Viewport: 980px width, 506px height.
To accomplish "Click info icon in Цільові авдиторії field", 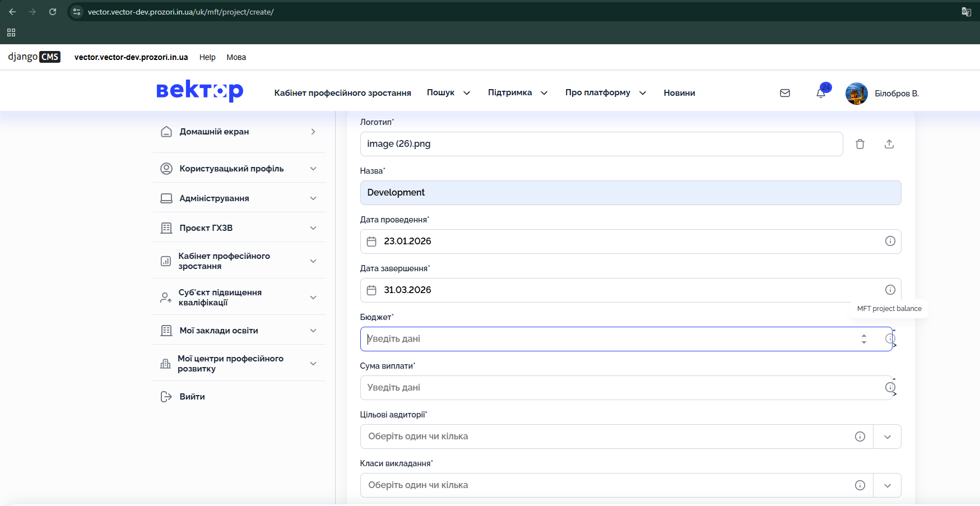I will 860,437.
